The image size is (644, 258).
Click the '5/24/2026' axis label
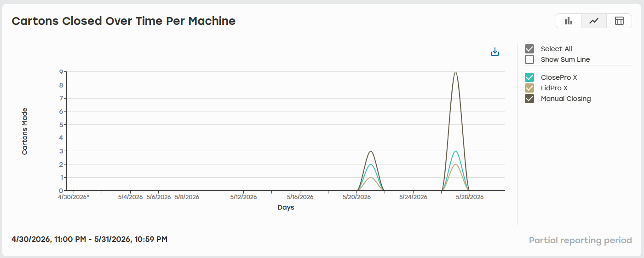coord(413,197)
